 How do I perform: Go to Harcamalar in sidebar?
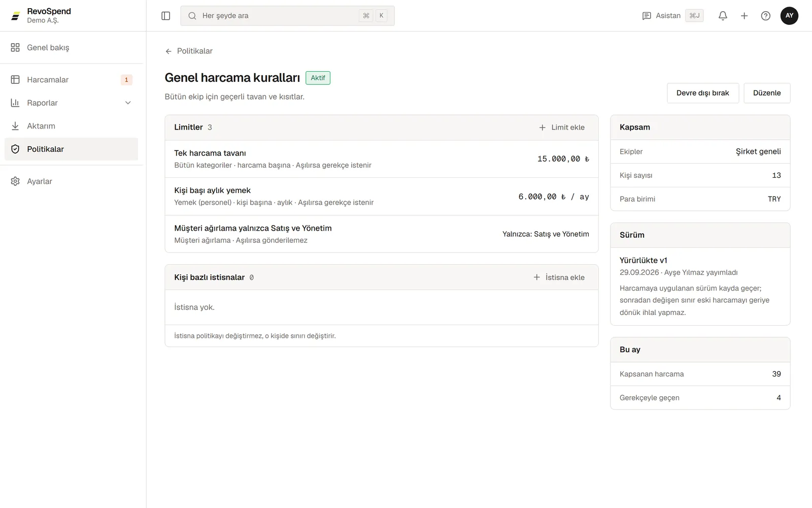pyautogui.click(x=72, y=80)
